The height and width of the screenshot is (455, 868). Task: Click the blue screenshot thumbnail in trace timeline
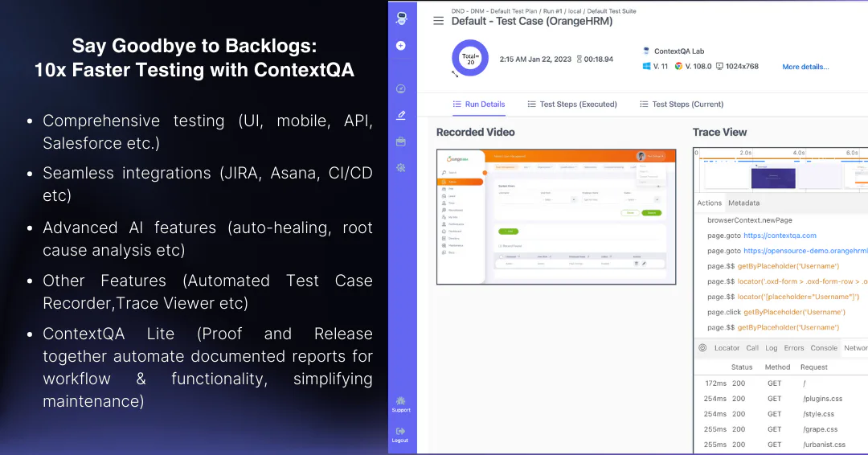[x=773, y=178]
